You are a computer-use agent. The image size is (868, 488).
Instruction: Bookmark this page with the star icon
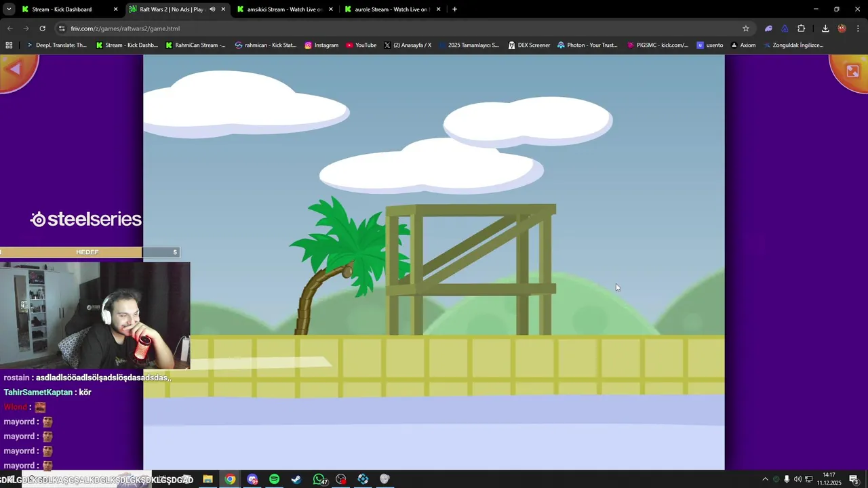tap(746, 28)
